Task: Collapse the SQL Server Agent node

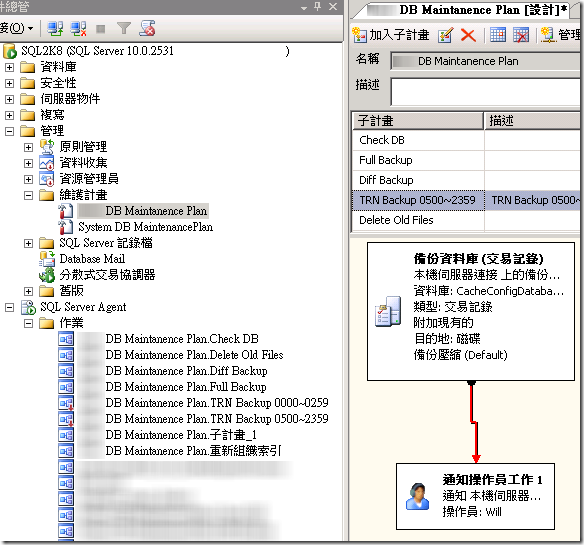Action: click(9, 307)
